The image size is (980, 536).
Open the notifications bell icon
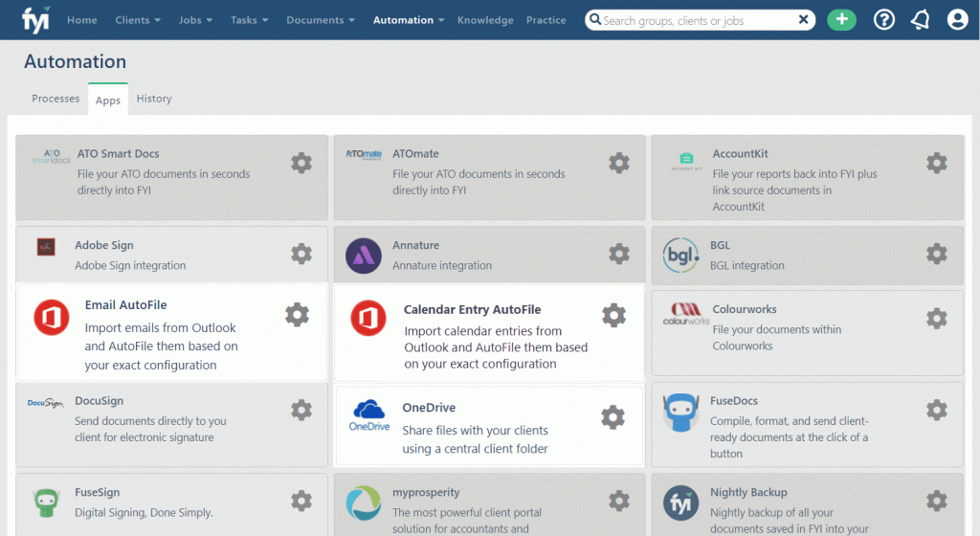click(920, 20)
